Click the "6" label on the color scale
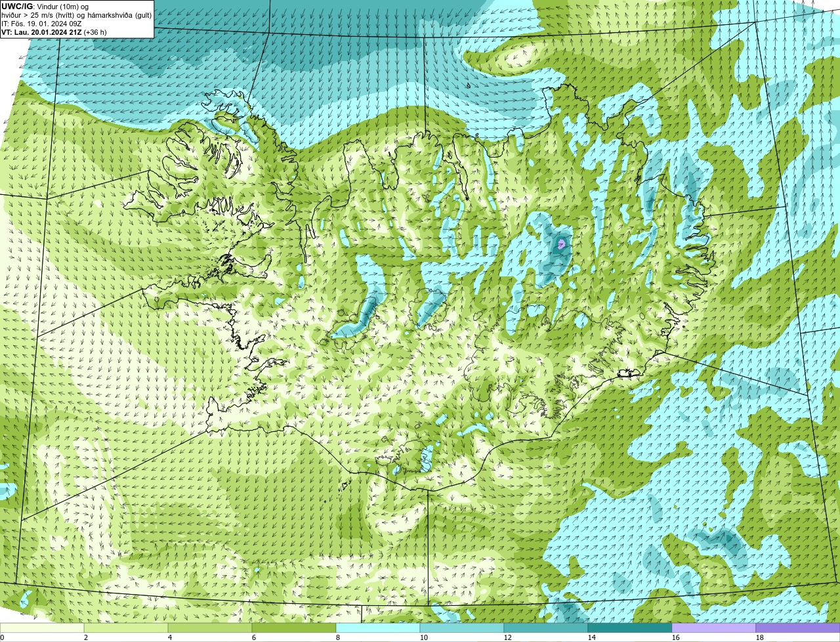 coord(254,637)
